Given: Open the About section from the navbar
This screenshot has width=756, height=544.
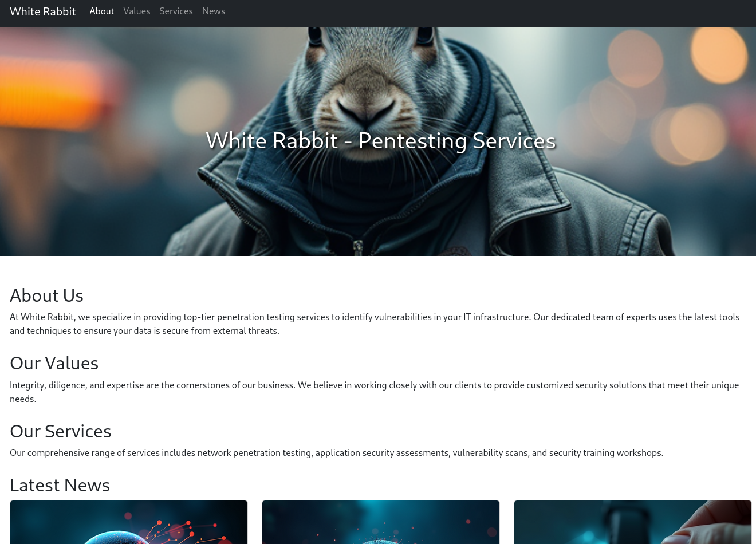Looking at the screenshot, I should [102, 11].
